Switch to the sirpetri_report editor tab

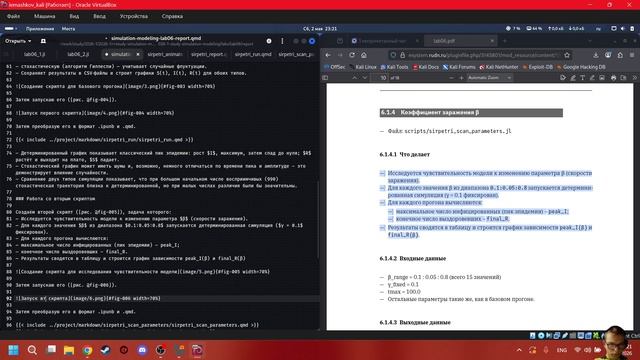click(208, 54)
